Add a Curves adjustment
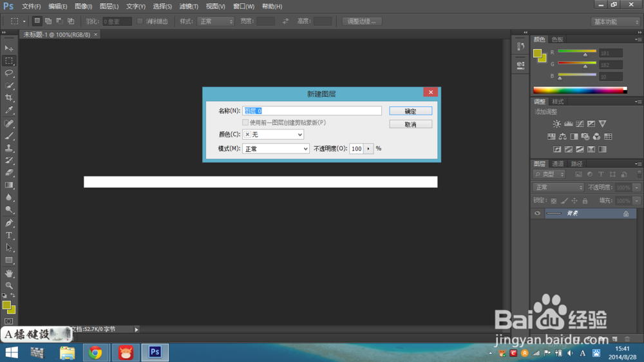Screen dimensions: 644x362 pyautogui.click(x=580, y=124)
